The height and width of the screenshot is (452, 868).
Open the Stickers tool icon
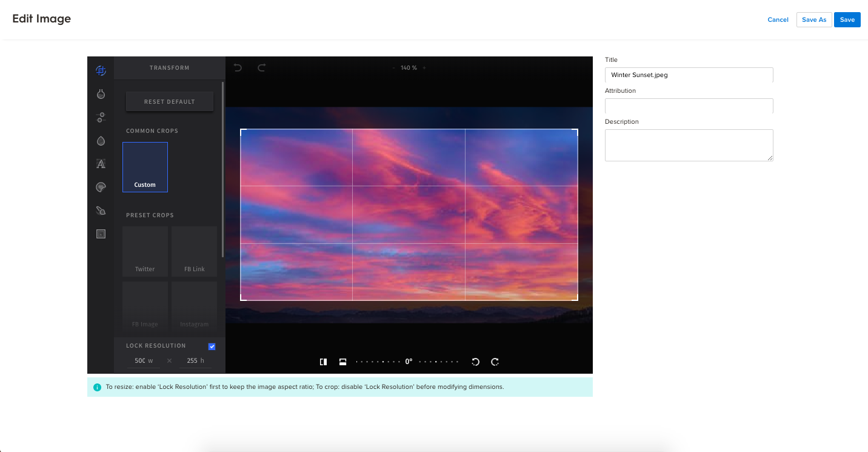(101, 187)
